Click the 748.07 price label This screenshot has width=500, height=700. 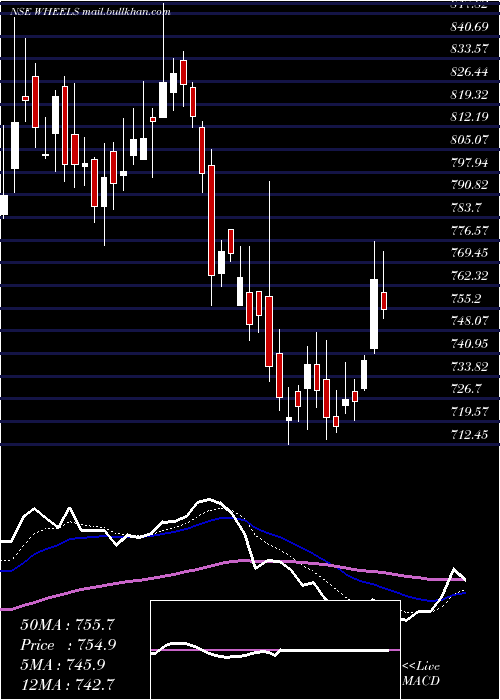click(469, 321)
